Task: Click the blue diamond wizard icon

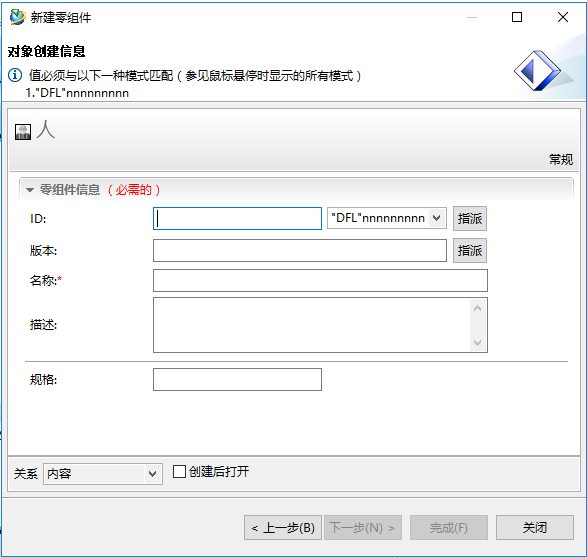Action: [x=537, y=71]
